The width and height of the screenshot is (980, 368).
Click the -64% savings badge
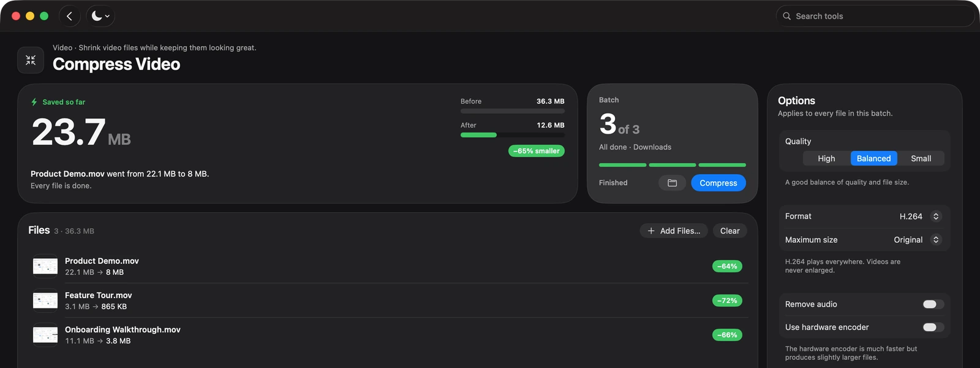click(727, 266)
